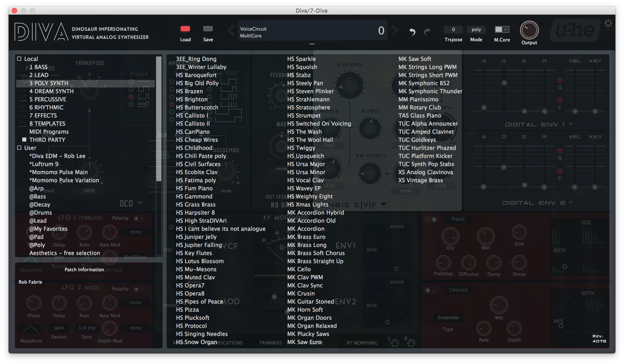Load MK Cello preset
This screenshot has height=364, width=624.
[x=299, y=269]
